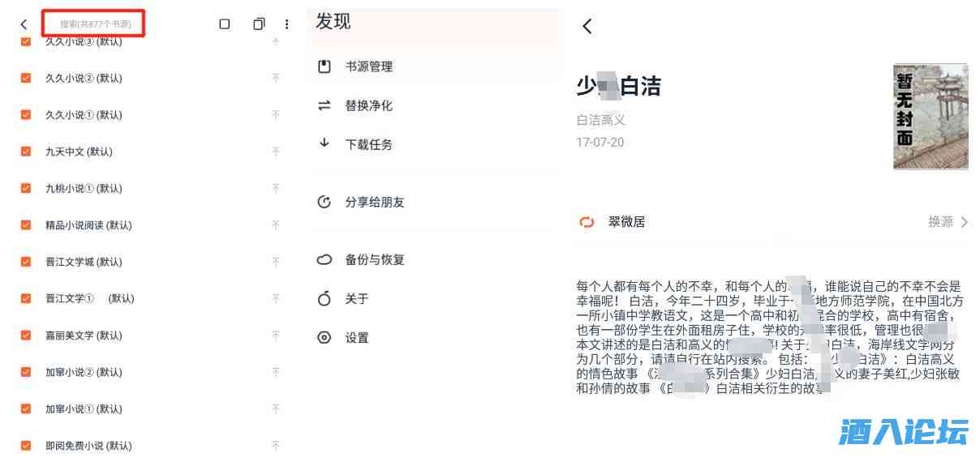Pin 加辜小说① to top arrow
This screenshot has height=466, width=980.
[x=275, y=409]
